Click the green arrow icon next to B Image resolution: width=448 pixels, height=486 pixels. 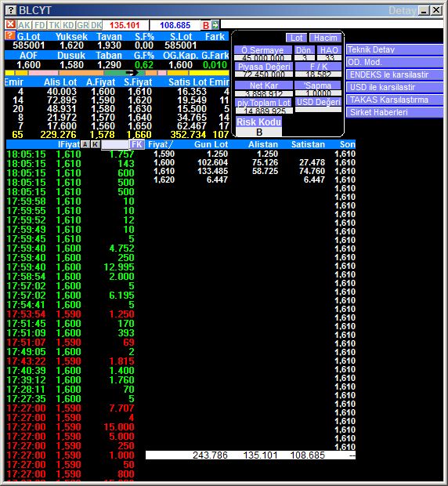click(x=215, y=25)
